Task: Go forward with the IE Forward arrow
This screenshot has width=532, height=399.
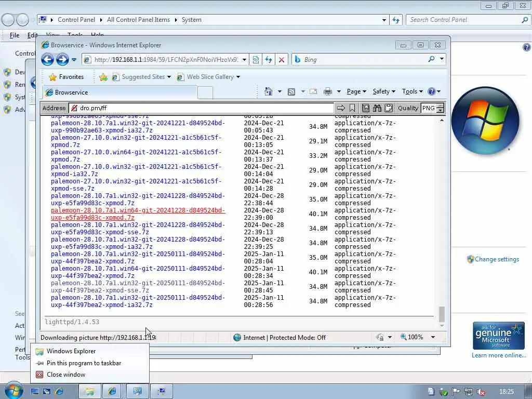Action: tap(62, 60)
